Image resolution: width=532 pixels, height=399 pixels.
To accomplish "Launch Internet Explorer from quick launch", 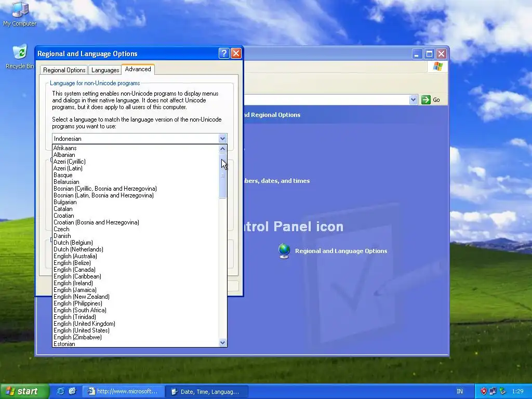I will [x=60, y=391].
